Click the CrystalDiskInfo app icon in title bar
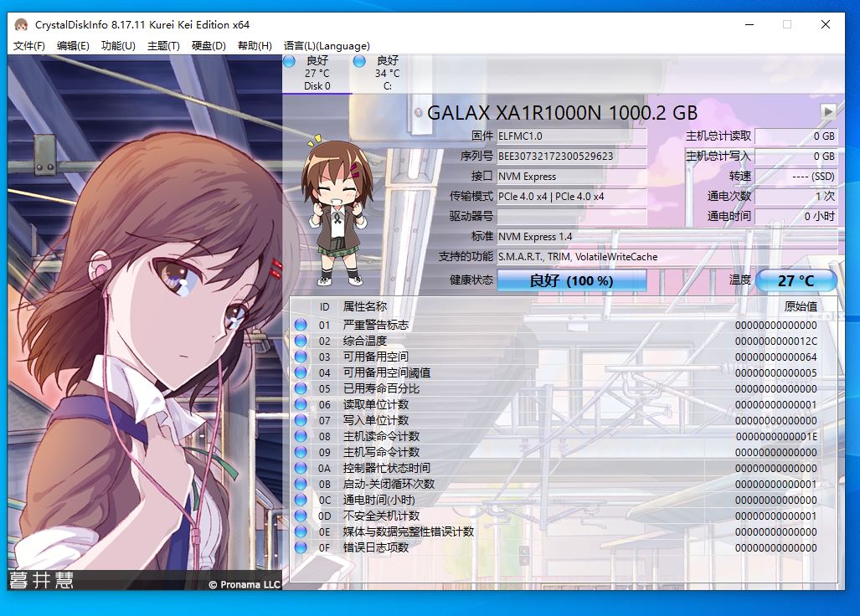The image size is (860, 616). tap(21, 24)
